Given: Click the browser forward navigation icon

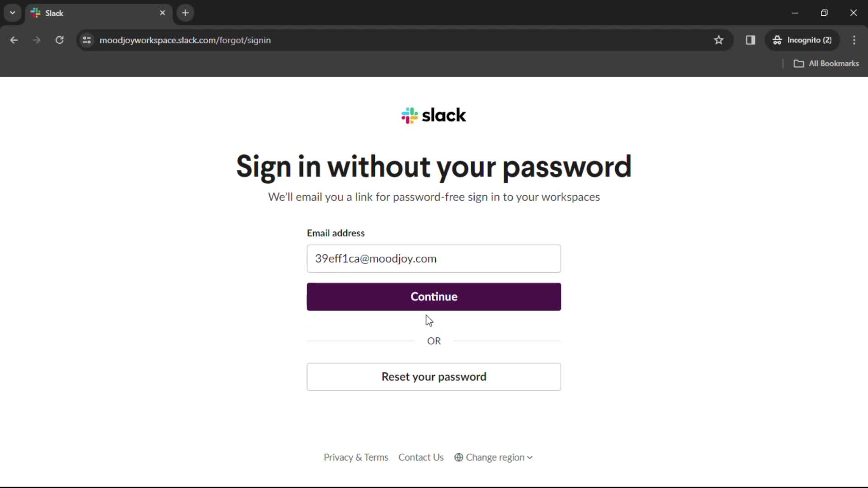Looking at the screenshot, I should click(x=37, y=40).
